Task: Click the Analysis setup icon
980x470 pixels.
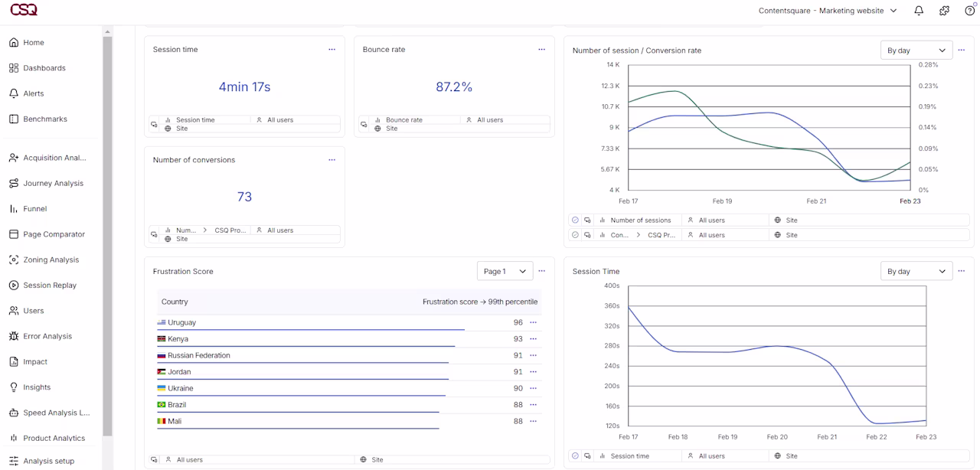Action: tap(14, 461)
